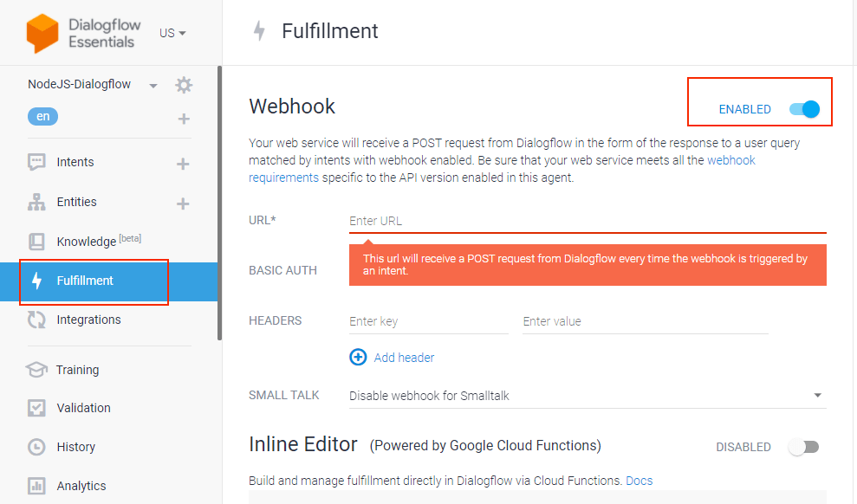Click the Fulfillment lightning bolt sidebar icon
The image size is (857, 504).
36,281
